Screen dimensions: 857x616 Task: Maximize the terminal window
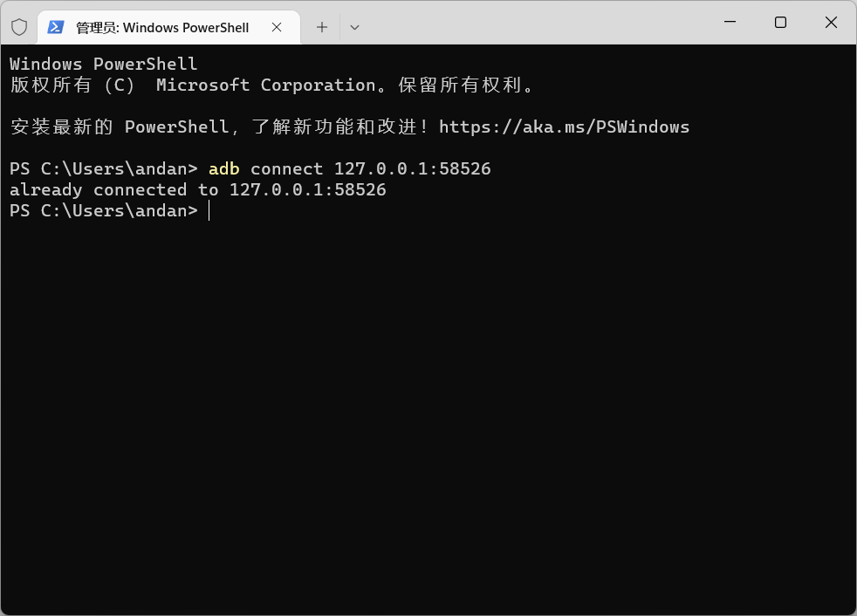[780, 22]
